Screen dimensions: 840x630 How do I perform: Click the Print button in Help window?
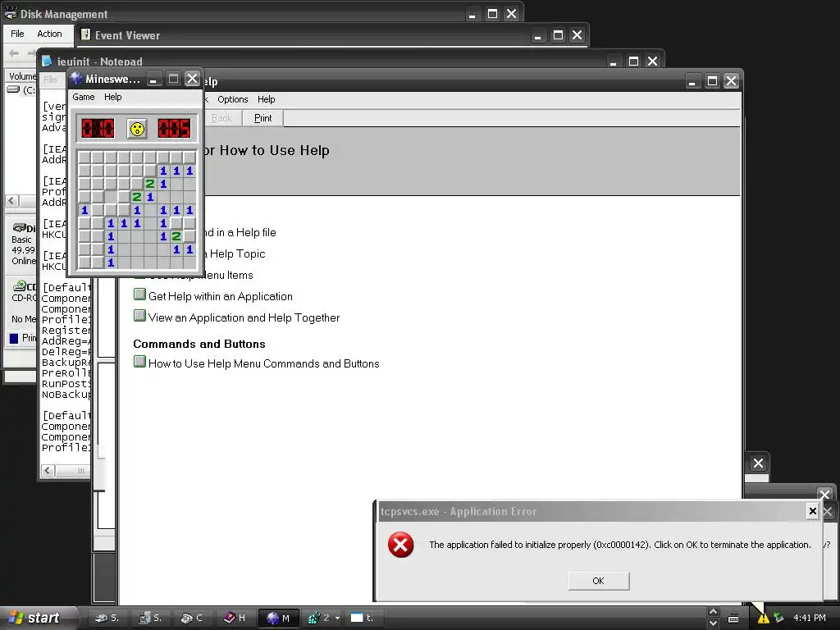(262, 118)
